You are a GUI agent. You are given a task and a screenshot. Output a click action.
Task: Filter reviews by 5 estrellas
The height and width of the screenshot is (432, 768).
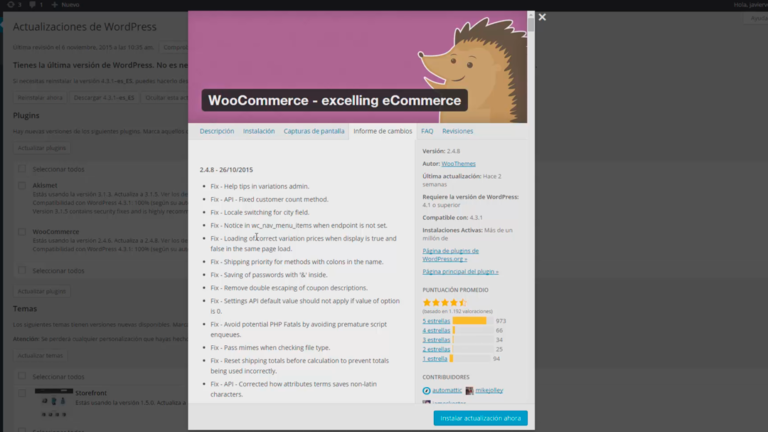pyautogui.click(x=436, y=321)
